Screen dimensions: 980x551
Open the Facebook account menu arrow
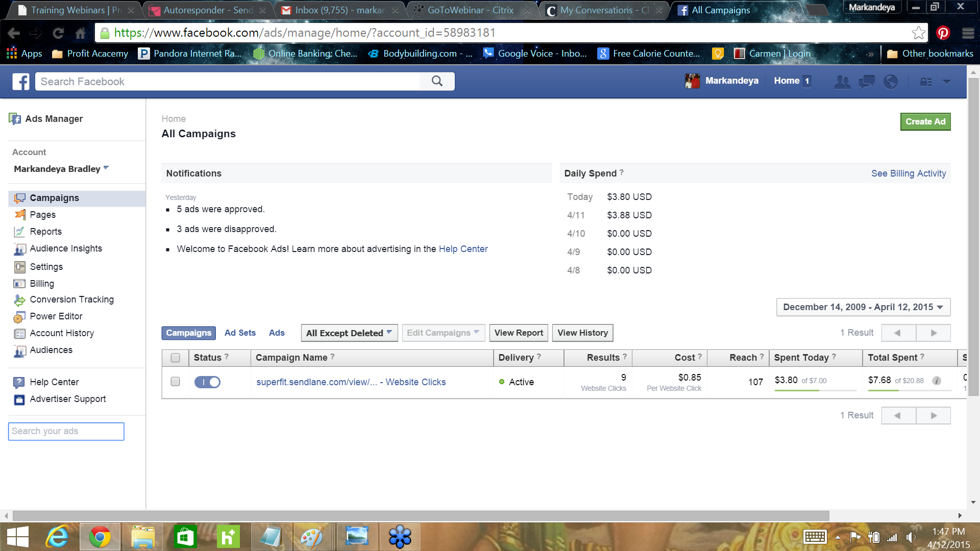[947, 82]
